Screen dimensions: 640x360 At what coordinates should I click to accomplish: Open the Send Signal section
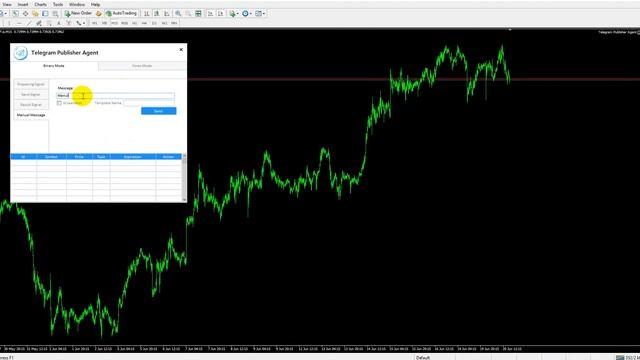31,94
